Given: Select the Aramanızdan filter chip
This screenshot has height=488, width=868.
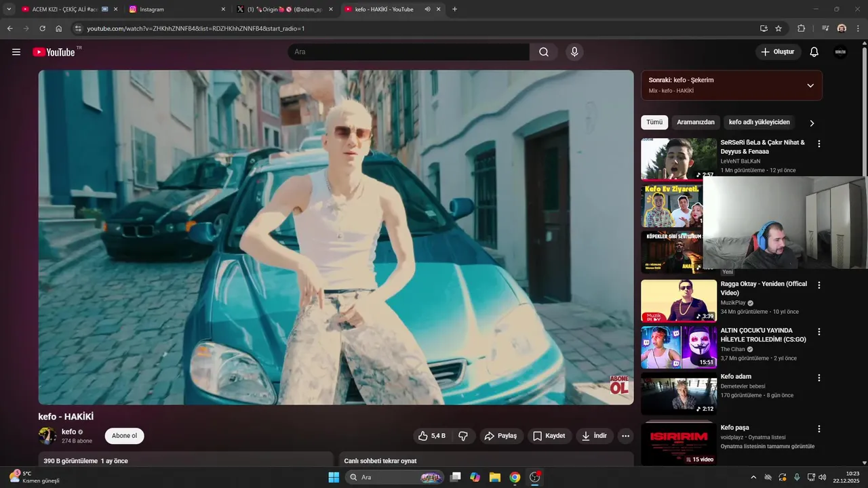Looking at the screenshot, I should tap(696, 123).
